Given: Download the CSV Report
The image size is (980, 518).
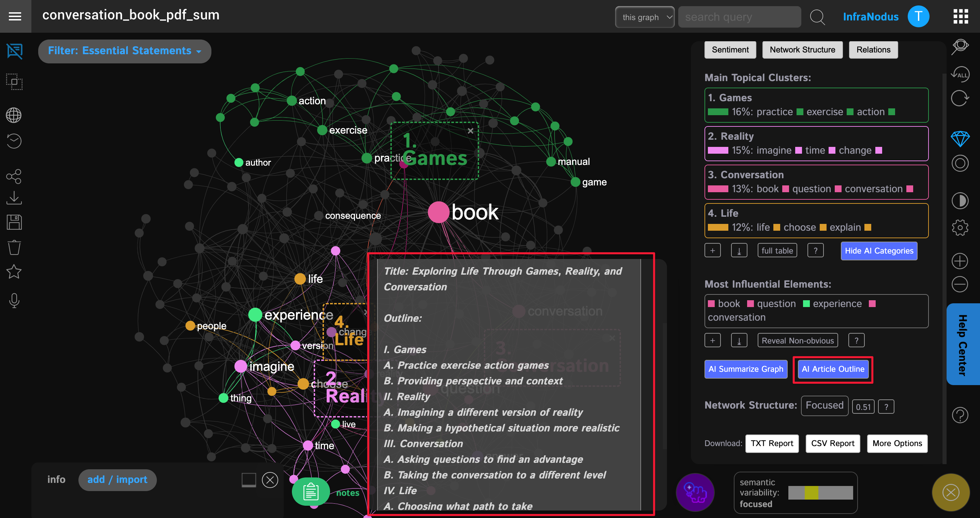Looking at the screenshot, I should click(832, 443).
